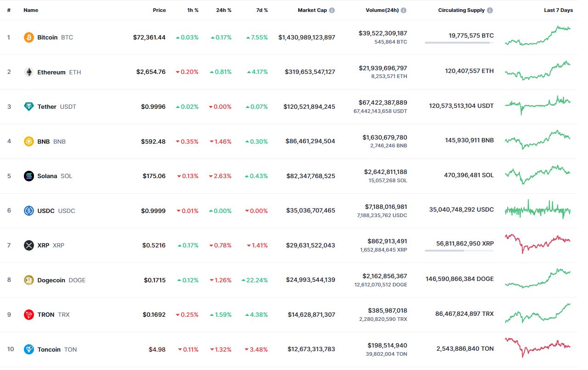Open Market Cap info tooltip icon
Viewport: 588px width, 370px height.
[332, 10]
